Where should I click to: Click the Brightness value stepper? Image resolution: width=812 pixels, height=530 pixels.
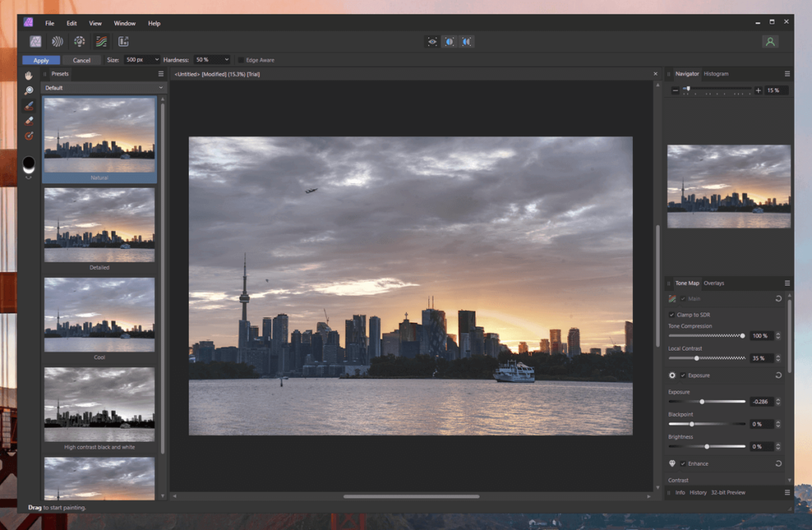pyautogui.click(x=778, y=446)
